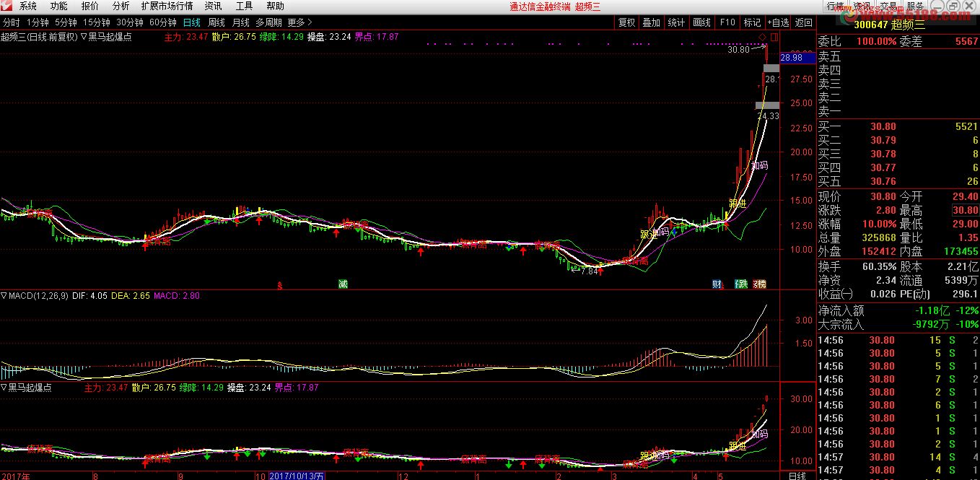This screenshot has height=480, width=980.
Task: Open the 多周期 multi-period view
Action: [268, 22]
